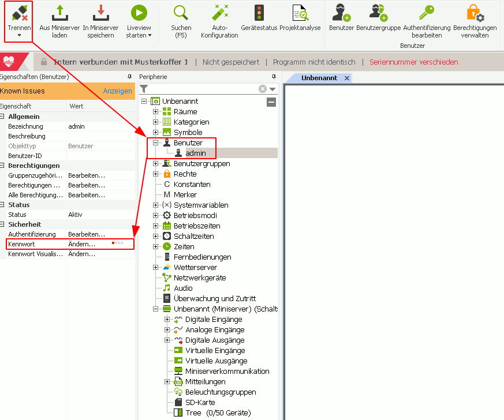Select Fernbedienungen in the tree

203,257
